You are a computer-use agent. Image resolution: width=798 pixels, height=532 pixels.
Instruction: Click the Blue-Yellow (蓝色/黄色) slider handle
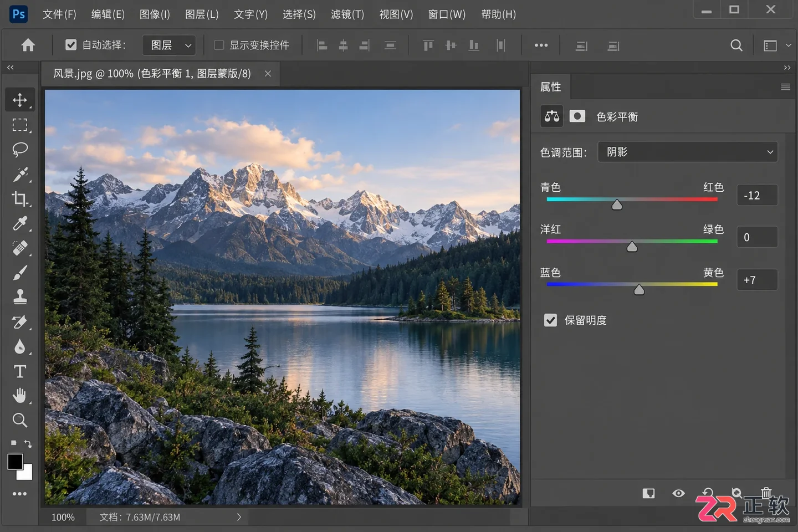pyautogui.click(x=639, y=290)
